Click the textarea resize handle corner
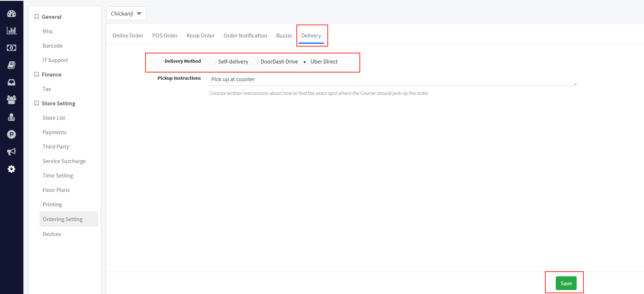 575,84
